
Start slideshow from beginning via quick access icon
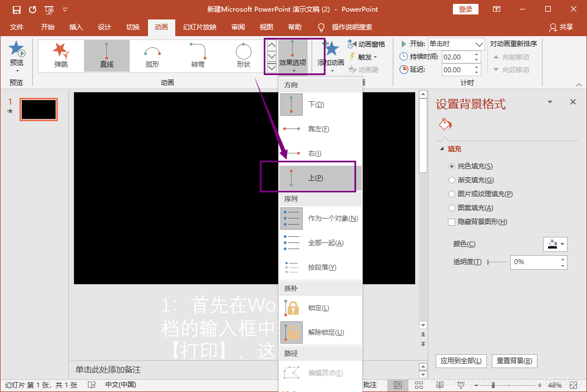tap(49, 10)
